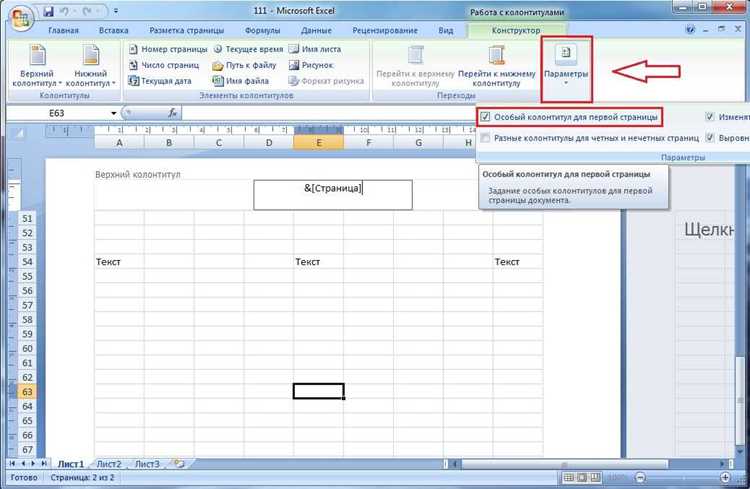Click the zoom out minus button
Image resolution: width=750 pixels, height=489 pixels.
click(640, 478)
